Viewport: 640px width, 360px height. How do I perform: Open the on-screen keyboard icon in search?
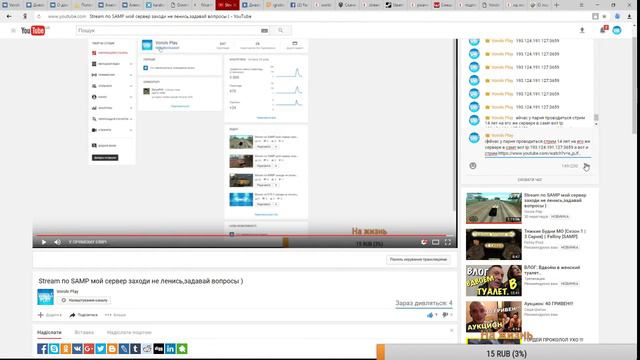click(264, 31)
